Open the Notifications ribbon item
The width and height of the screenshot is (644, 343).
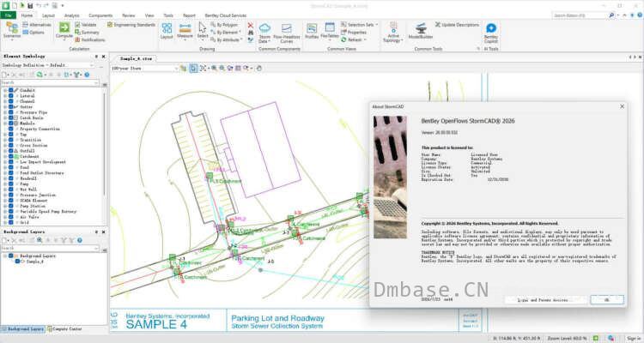point(90,39)
